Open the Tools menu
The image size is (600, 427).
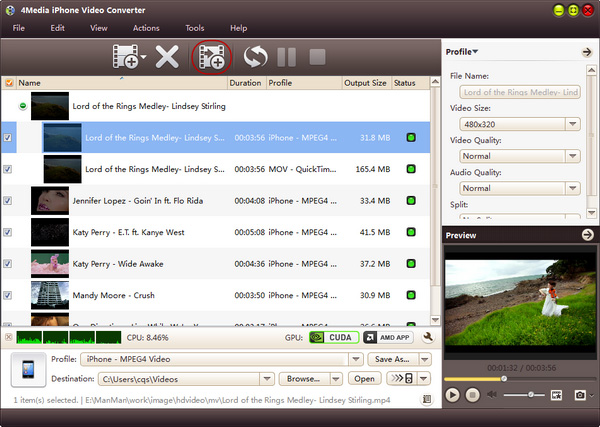pyautogui.click(x=194, y=28)
